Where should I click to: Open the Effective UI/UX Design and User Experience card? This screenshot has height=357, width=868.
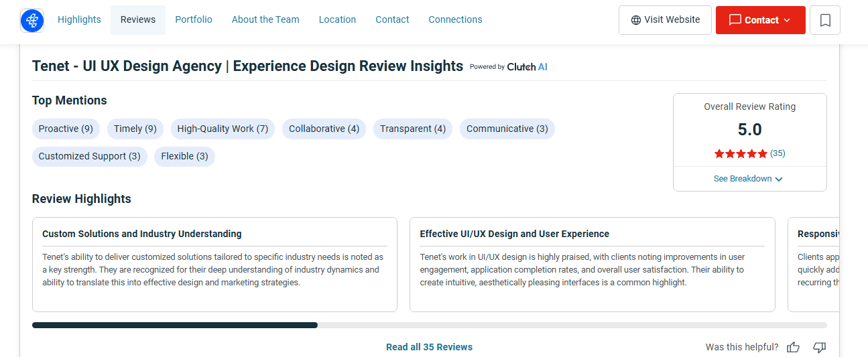click(592, 265)
